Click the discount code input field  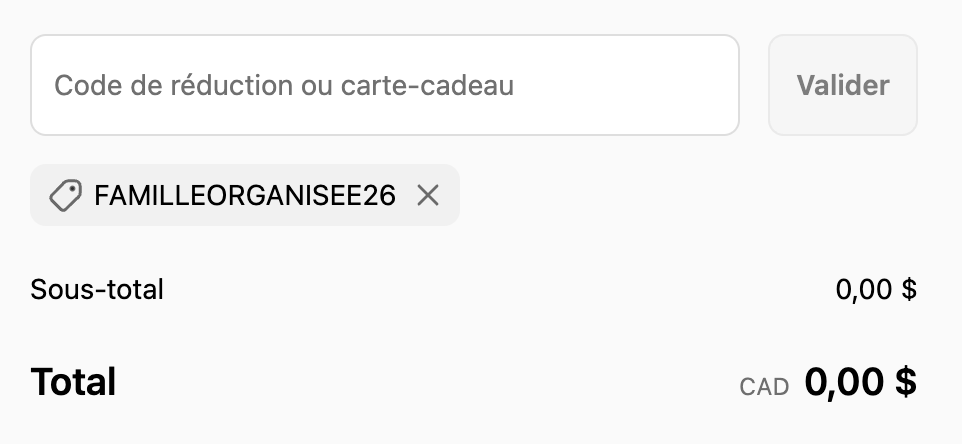click(384, 85)
